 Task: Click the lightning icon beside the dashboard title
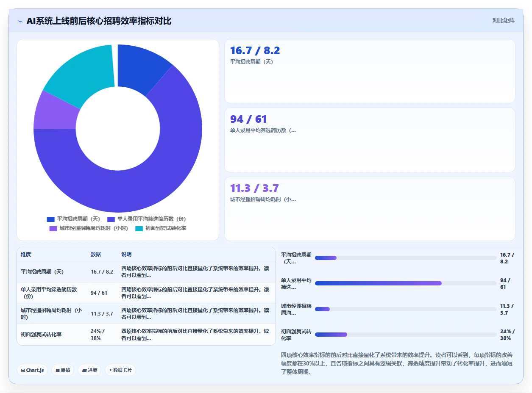(x=20, y=21)
